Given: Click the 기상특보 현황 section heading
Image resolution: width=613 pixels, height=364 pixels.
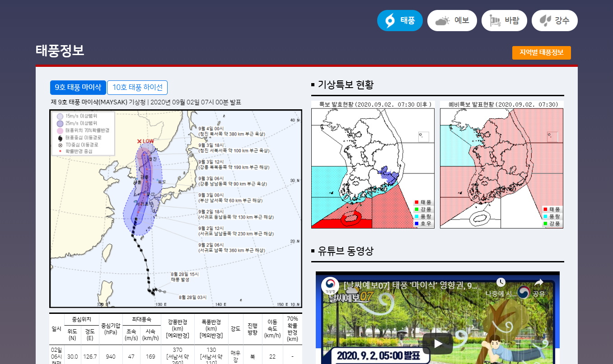Looking at the screenshot, I should coord(346,84).
